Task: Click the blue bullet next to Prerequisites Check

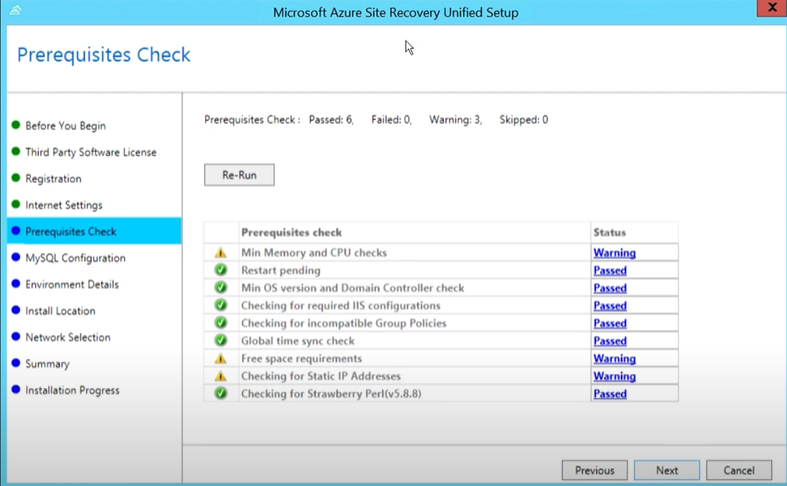Action: [x=16, y=230]
